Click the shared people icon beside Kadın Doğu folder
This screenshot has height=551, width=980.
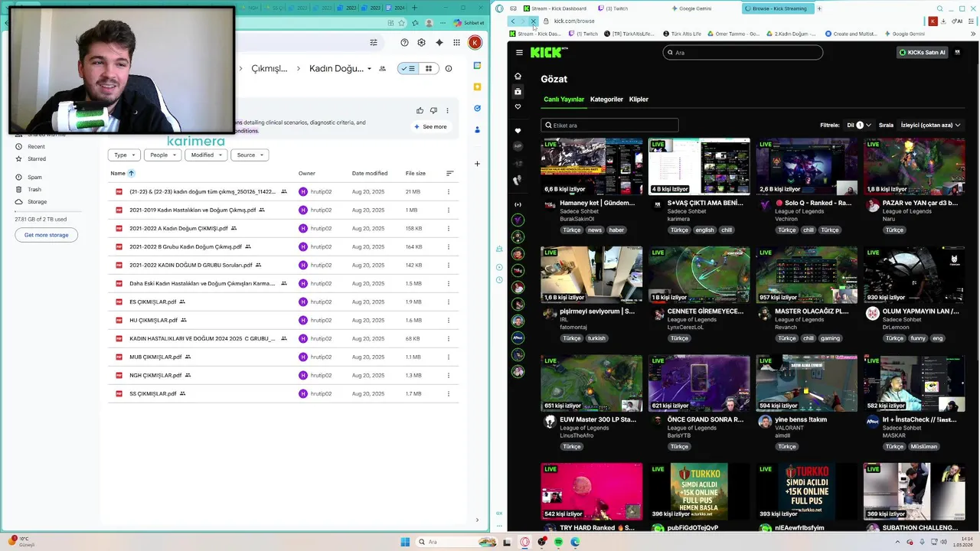click(x=382, y=69)
